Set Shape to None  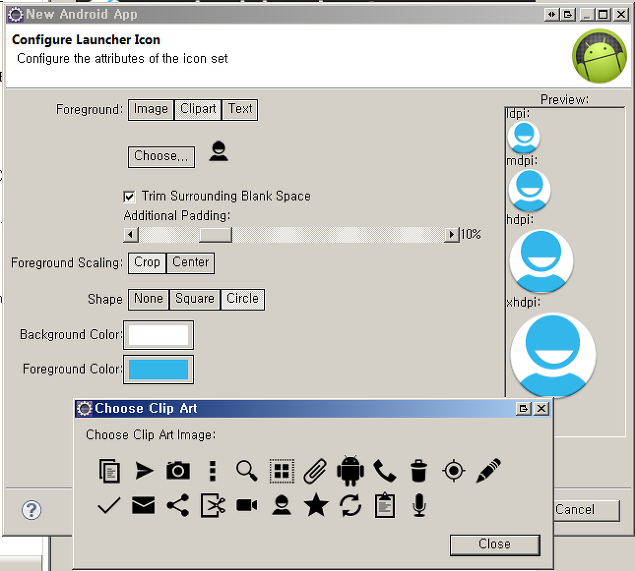point(149,299)
